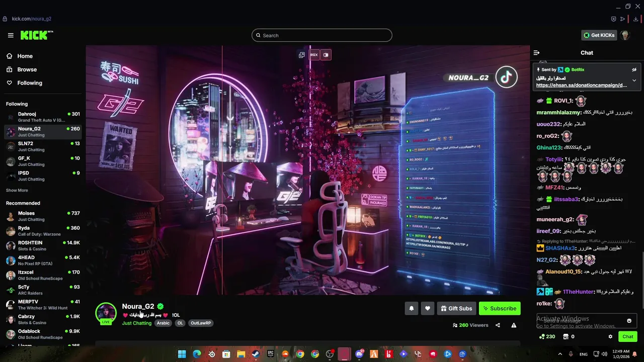Open the emoji picker in chat input
The image size is (644, 362).
[629, 321]
